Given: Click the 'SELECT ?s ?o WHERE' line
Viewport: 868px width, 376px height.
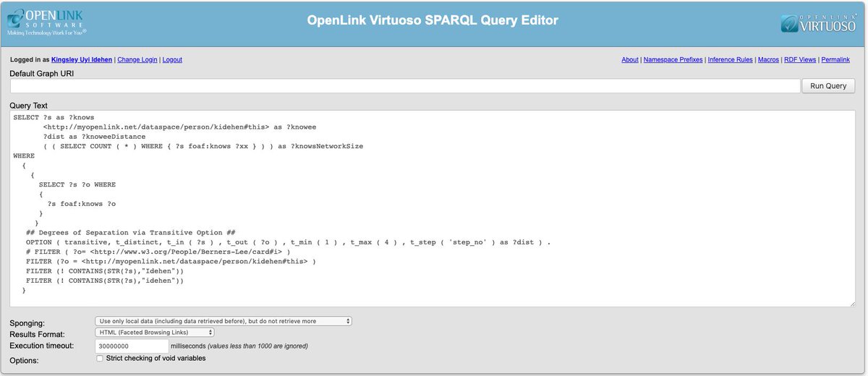Looking at the screenshot, I should click(x=77, y=184).
